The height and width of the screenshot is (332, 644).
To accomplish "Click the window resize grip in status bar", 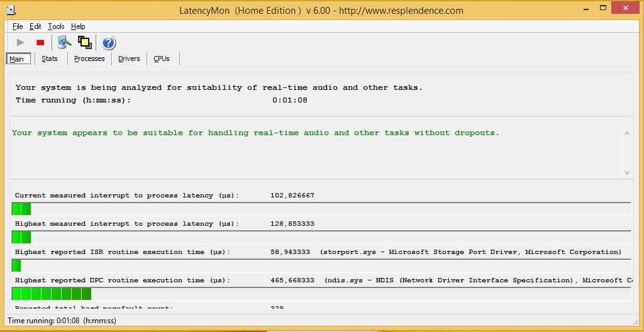I will (x=636, y=321).
